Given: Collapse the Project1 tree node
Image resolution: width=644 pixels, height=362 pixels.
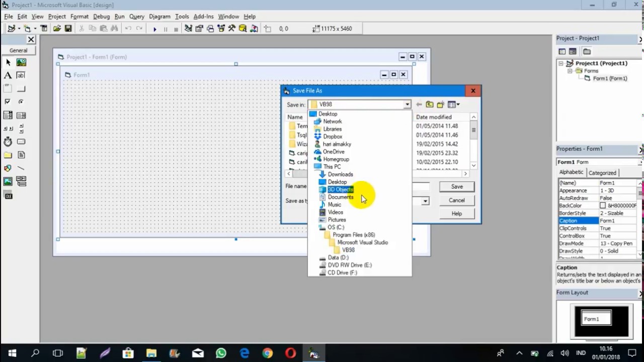Looking at the screenshot, I should [561, 63].
